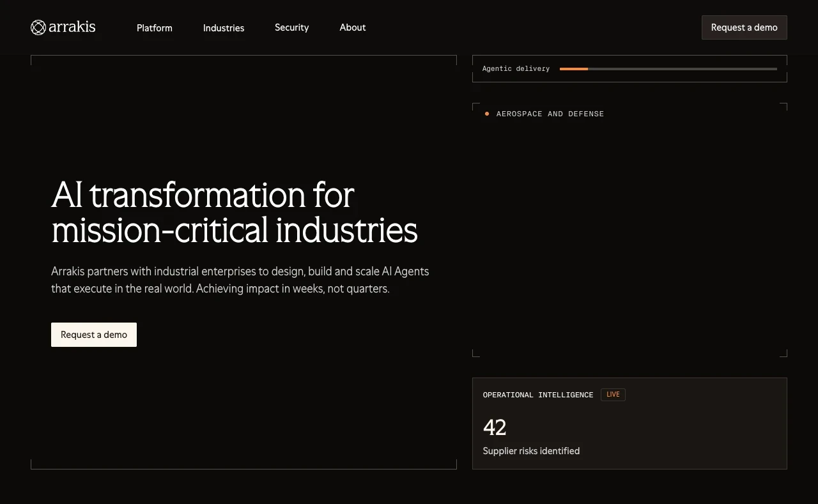
Task: Click the LIVE status badge
Action: coord(613,395)
